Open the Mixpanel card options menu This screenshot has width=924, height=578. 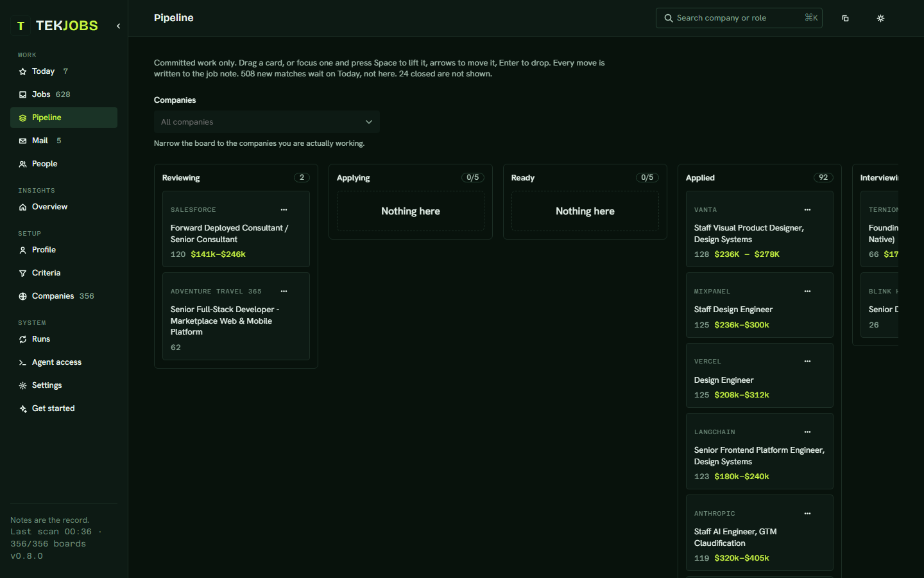(x=807, y=292)
